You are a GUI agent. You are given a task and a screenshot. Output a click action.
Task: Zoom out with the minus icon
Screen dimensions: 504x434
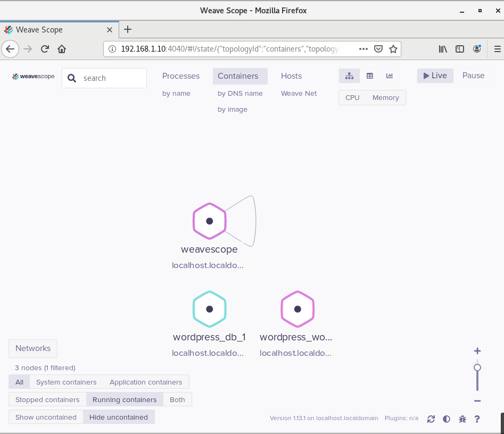coord(477,400)
